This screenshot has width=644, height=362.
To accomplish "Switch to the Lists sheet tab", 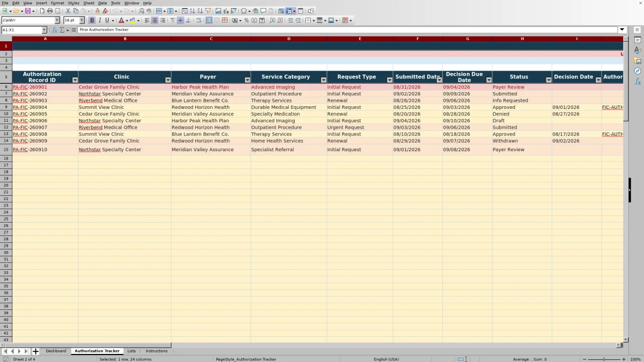I will [131, 351].
